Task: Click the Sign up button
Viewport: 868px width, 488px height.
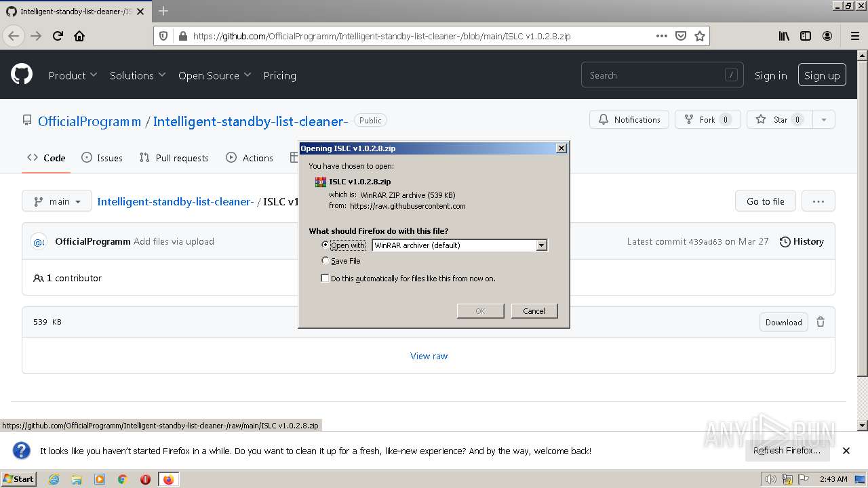Action: click(x=822, y=75)
